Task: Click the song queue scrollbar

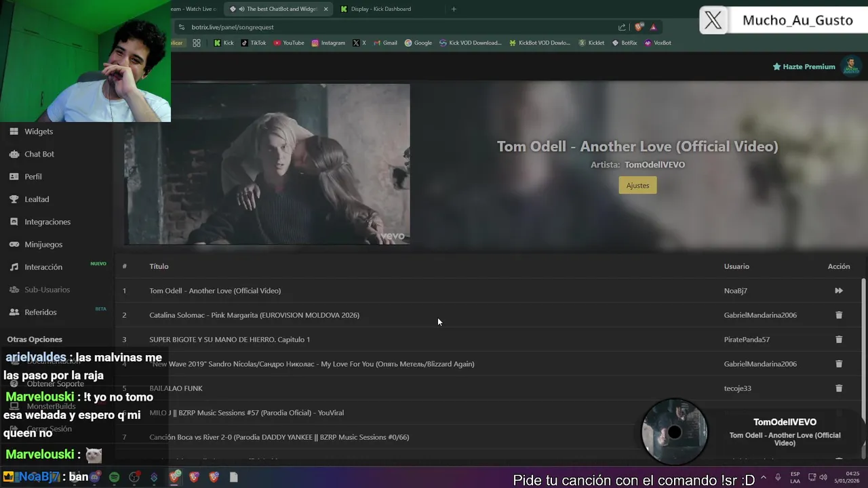Action: click(863, 369)
